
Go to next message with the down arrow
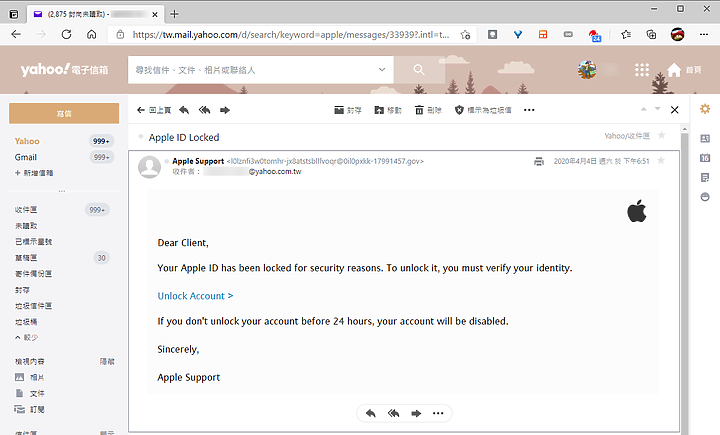(x=658, y=109)
